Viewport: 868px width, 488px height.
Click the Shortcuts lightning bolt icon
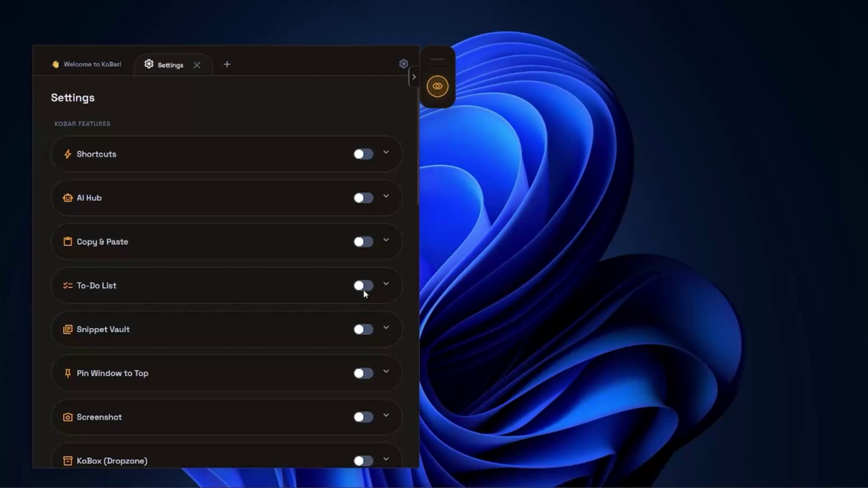68,154
